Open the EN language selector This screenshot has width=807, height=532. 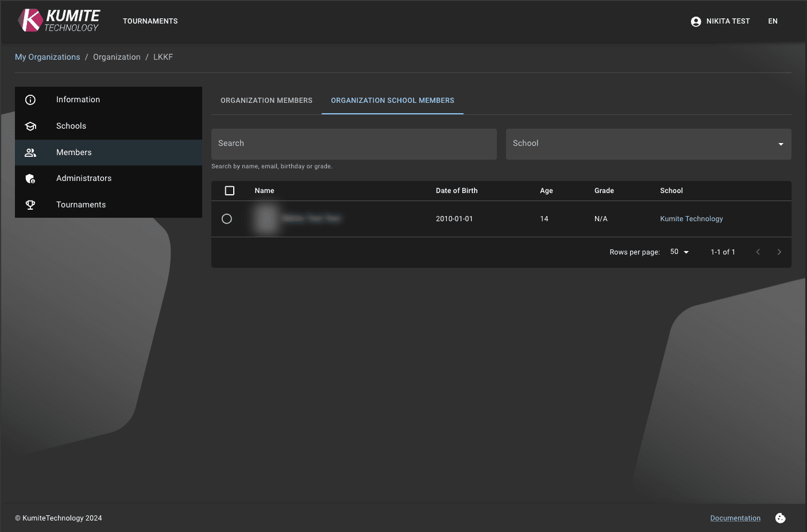[773, 21]
